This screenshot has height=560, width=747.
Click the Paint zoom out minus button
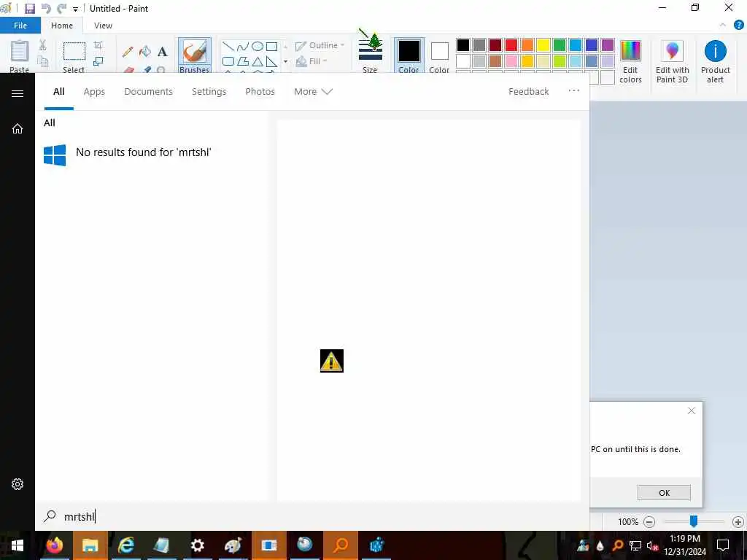[649, 522]
